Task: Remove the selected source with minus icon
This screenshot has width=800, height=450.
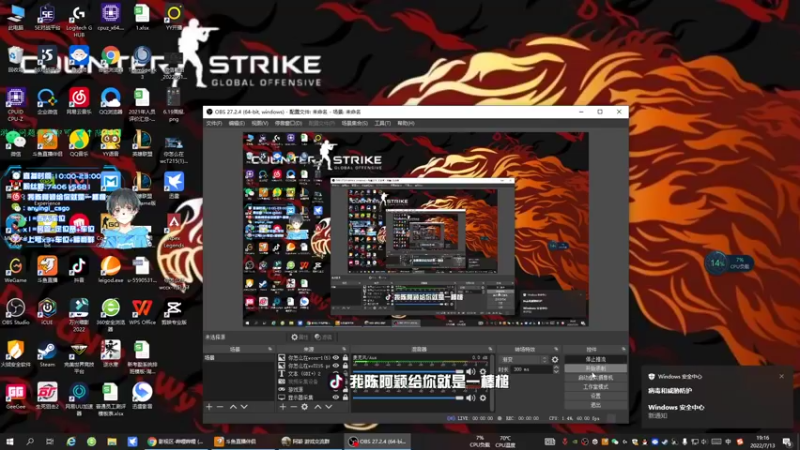Action: tap(293, 407)
